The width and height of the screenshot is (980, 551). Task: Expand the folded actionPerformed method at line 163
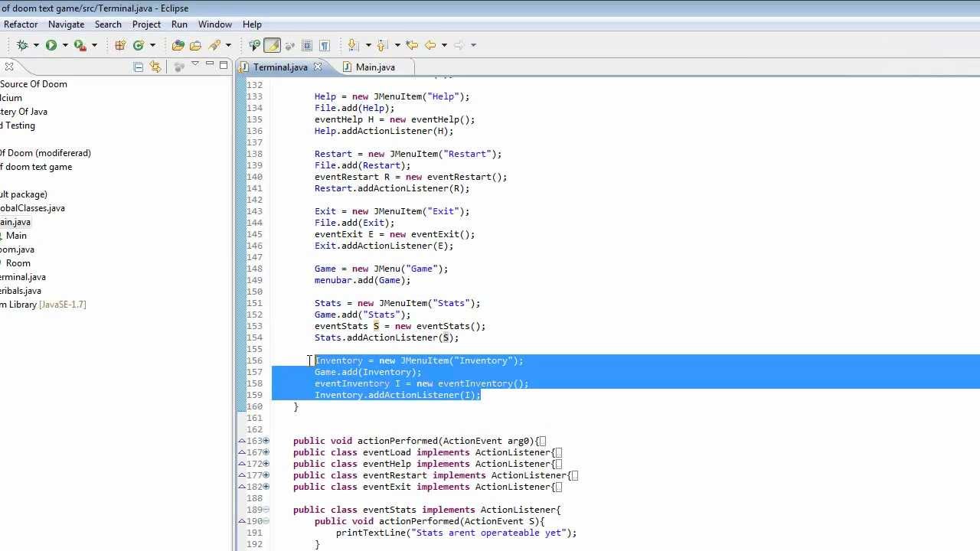266,441
